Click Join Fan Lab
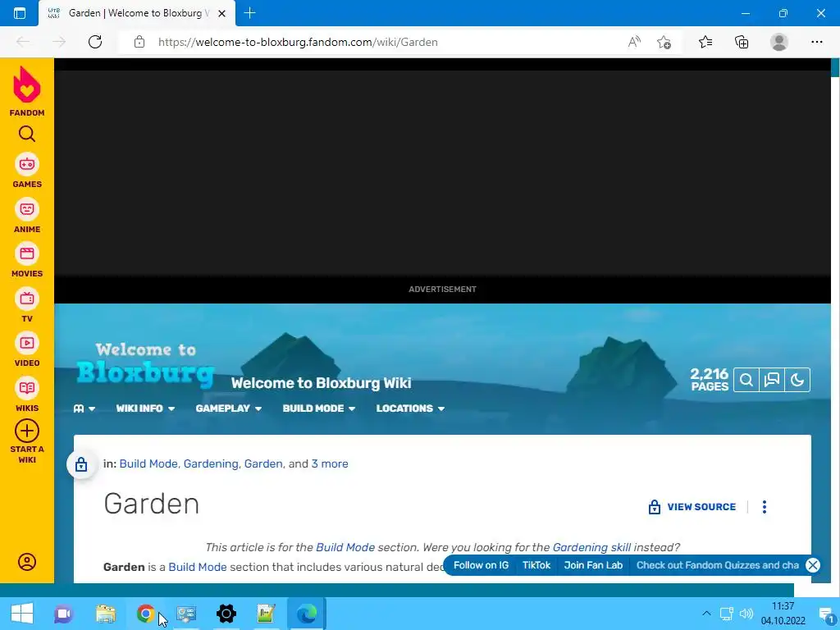The width and height of the screenshot is (840, 630). [593, 565]
